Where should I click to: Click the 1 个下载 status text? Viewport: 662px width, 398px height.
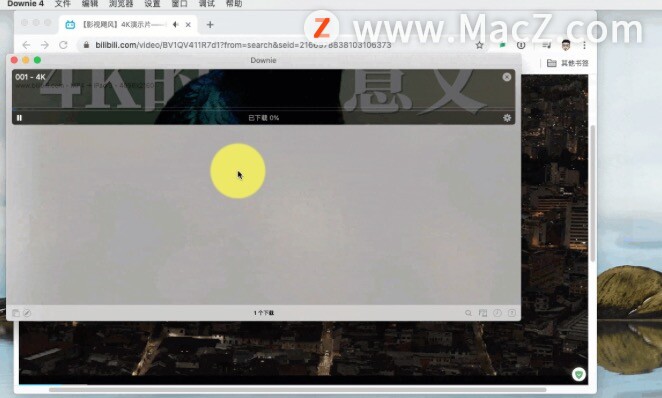(263, 313)
